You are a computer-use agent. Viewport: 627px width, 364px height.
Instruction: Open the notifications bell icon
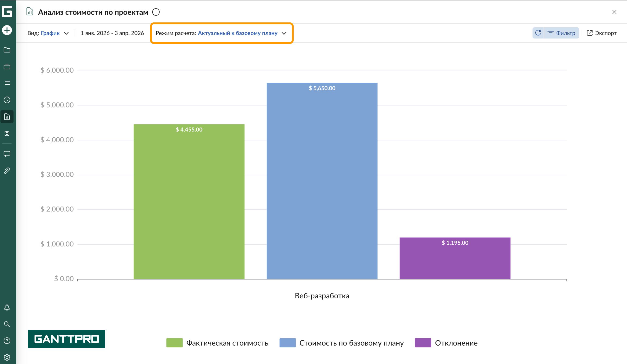(7, 307)
